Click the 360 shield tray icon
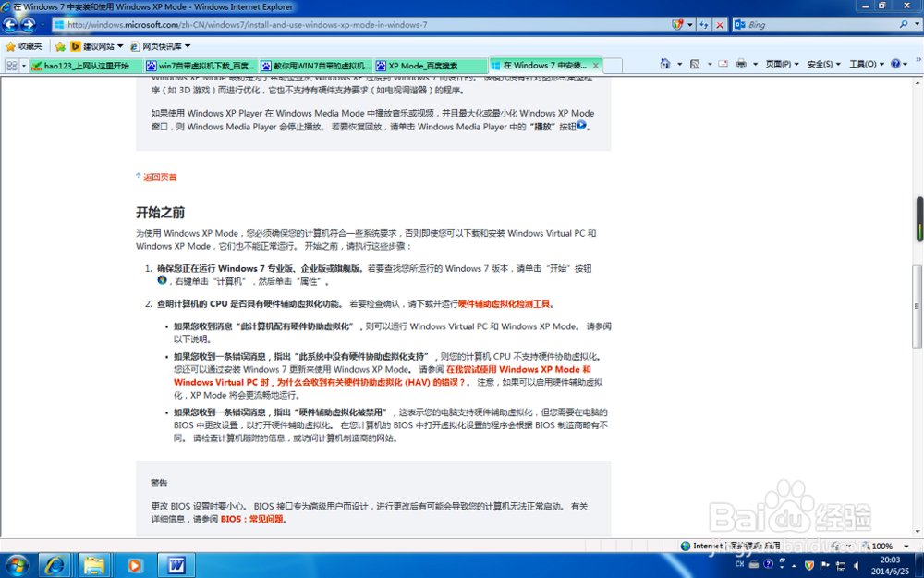 pyautogui.click(x=809, y=565)
